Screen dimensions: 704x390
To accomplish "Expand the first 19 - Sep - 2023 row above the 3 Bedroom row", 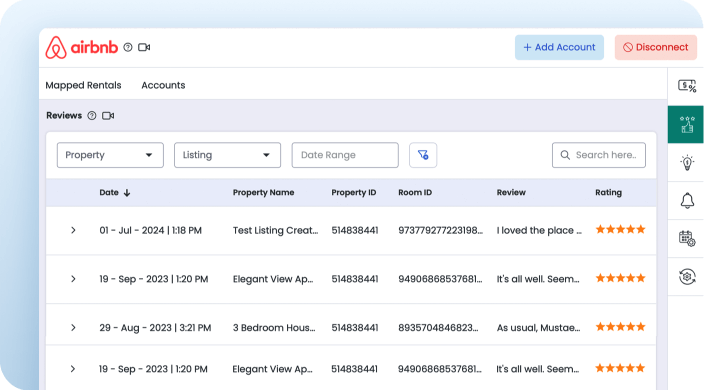I will click(73, 279).
